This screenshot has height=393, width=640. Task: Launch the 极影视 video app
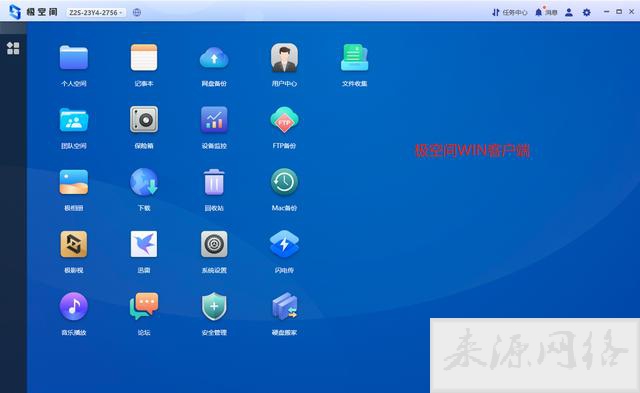[74, 244]
